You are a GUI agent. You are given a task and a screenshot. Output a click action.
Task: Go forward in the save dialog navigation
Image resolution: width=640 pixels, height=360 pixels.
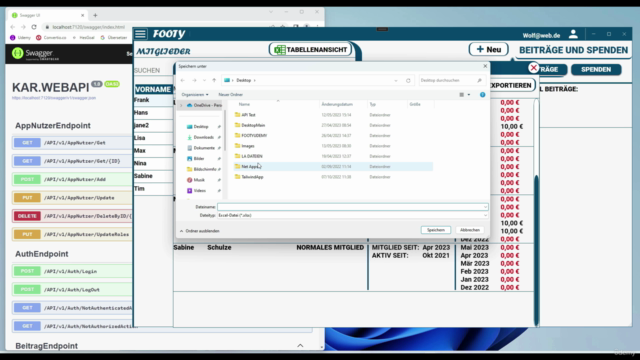[194, 80]
